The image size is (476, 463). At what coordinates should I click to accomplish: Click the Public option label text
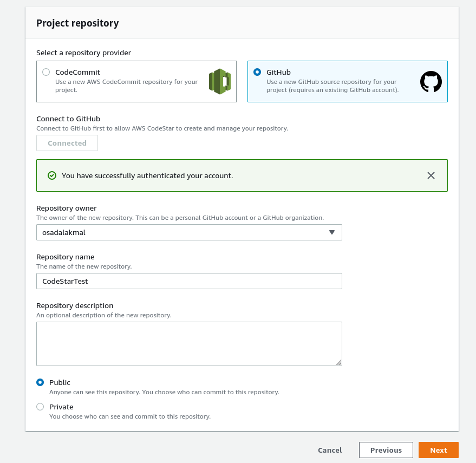[x=60, y=382]
